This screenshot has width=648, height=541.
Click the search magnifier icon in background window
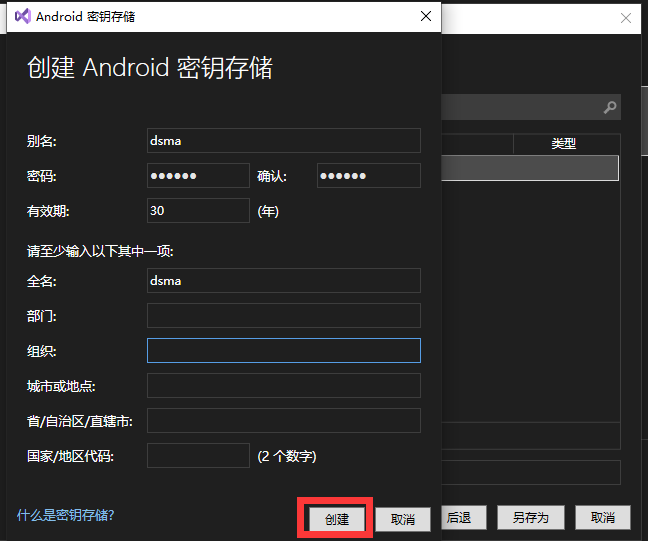(x=610, y=107)
